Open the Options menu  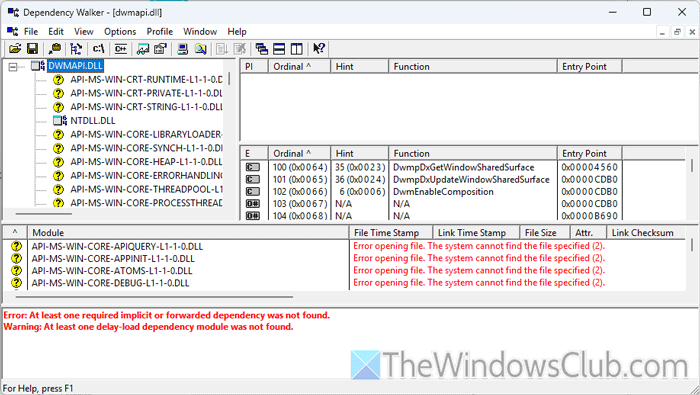point(120,32)
